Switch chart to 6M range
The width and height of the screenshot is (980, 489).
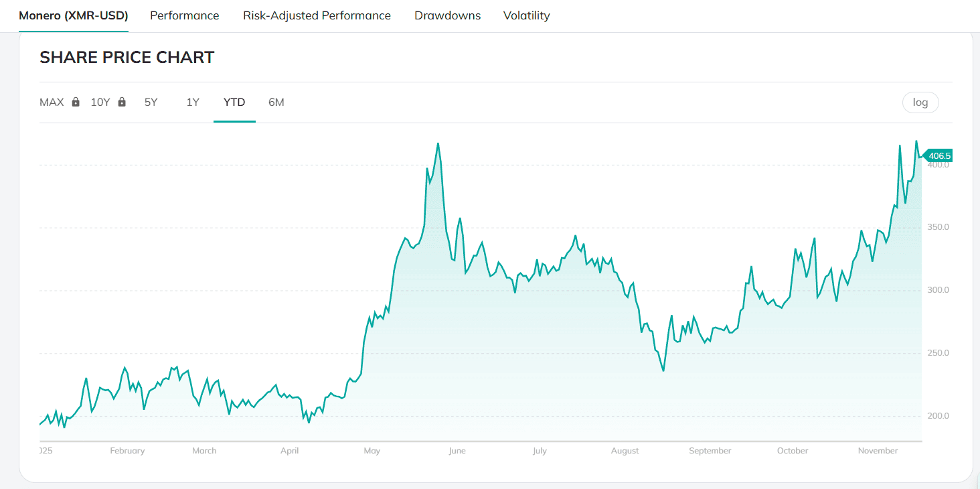click(x=276, y=102)
